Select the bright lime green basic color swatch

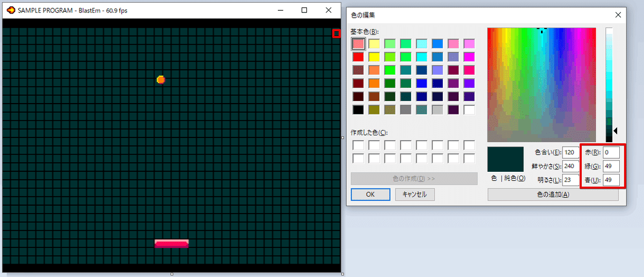pos(390,70)
